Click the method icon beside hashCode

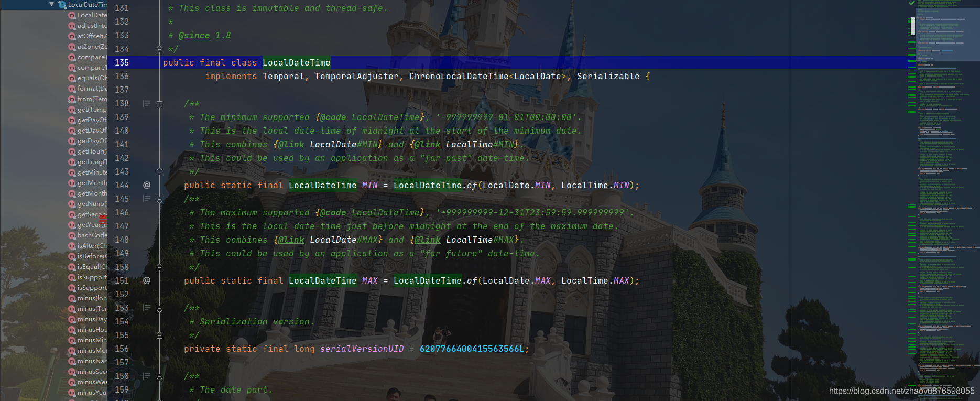click(72, 235)
